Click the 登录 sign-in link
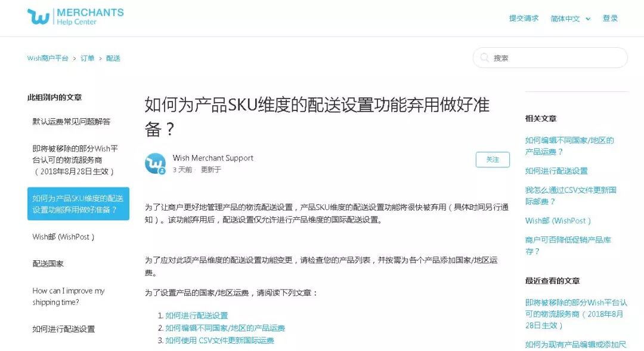This screenshot has height=351, width=644. coord(610,18)
